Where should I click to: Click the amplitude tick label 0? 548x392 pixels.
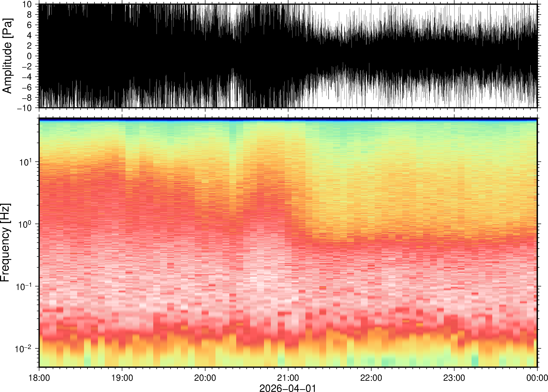29,56
